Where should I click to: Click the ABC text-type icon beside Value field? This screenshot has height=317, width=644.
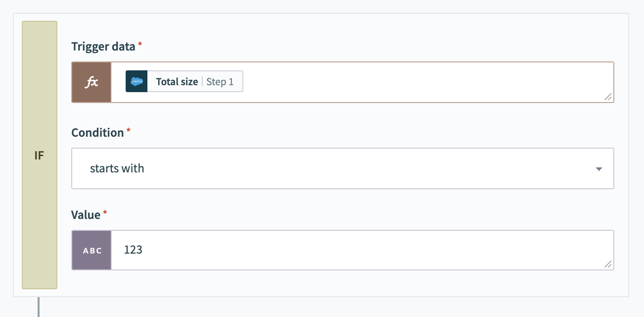(91, 250)
